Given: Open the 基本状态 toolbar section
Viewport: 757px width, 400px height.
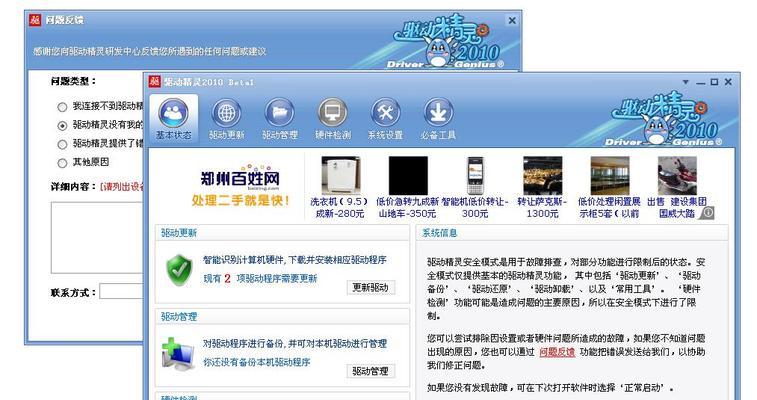Looking at the screenshot, I should pyautogui.click(x=173, y=119).
